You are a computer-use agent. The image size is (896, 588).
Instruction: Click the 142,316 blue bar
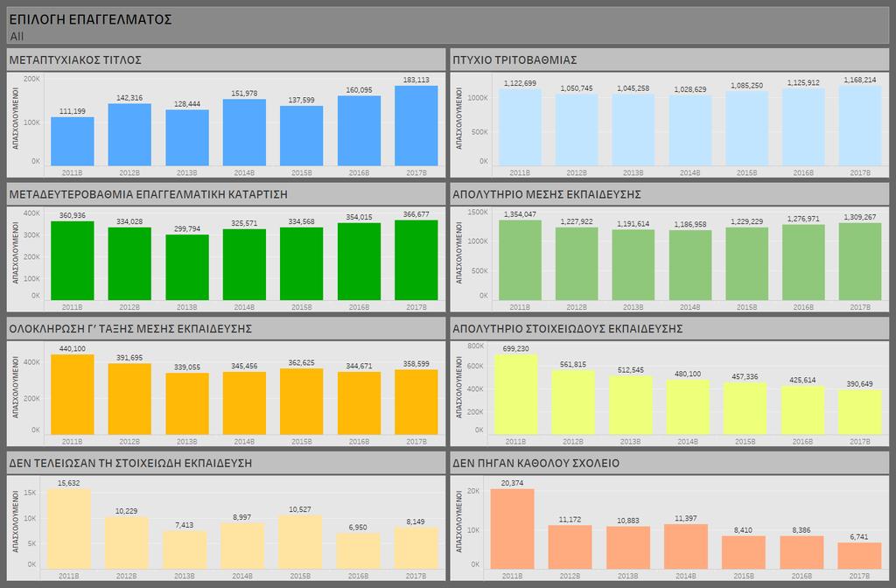point(129,135)
